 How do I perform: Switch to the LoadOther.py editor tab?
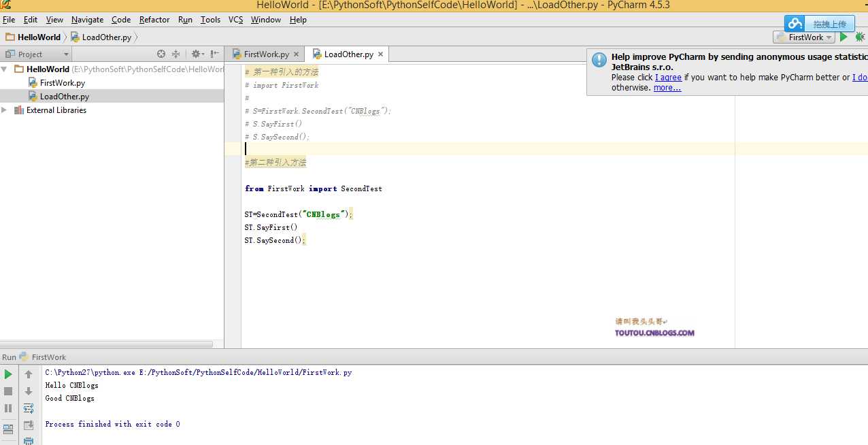(348, 54)
